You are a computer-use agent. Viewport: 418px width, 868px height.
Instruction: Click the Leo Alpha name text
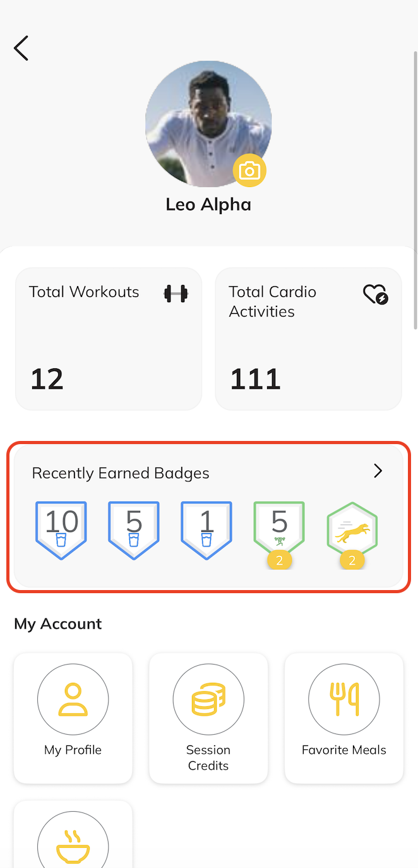point(208,205)
